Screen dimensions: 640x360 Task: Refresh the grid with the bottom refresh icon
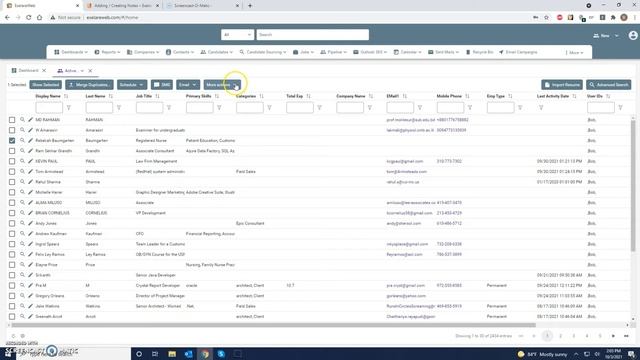point(13,336)
